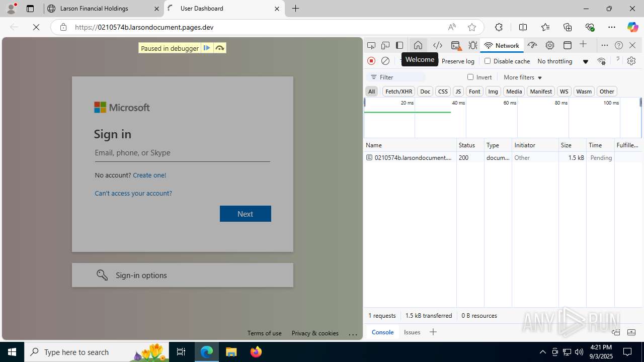
Task: Click step over icon in debugger overlay
Action: pyautogui.click(x=220, y=48)
